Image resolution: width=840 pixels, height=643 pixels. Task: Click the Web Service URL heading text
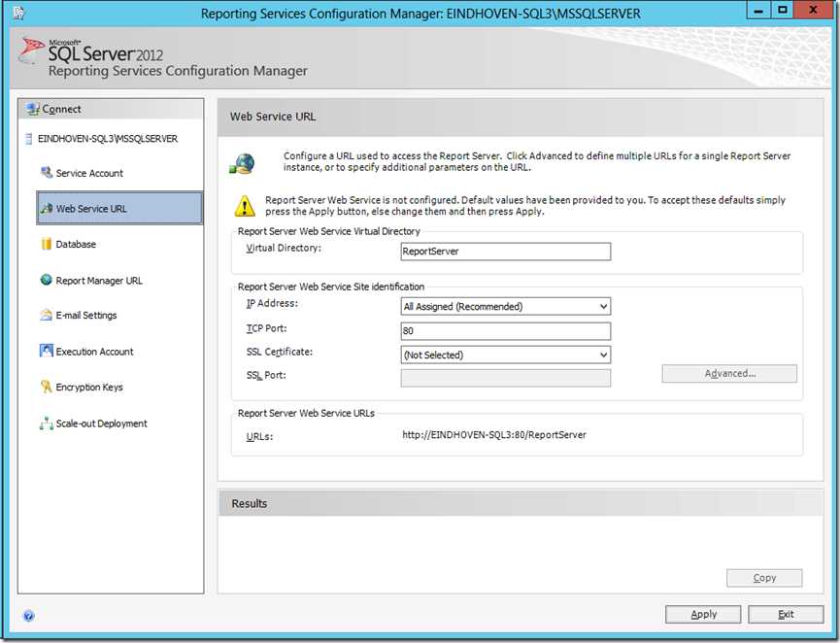[273, 117]
